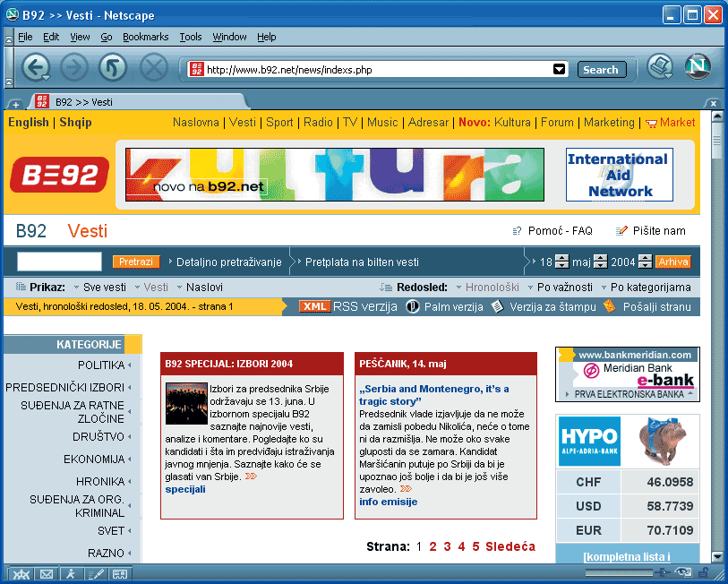Click the Forward navigation arrow button

click(x=74, y=68)
